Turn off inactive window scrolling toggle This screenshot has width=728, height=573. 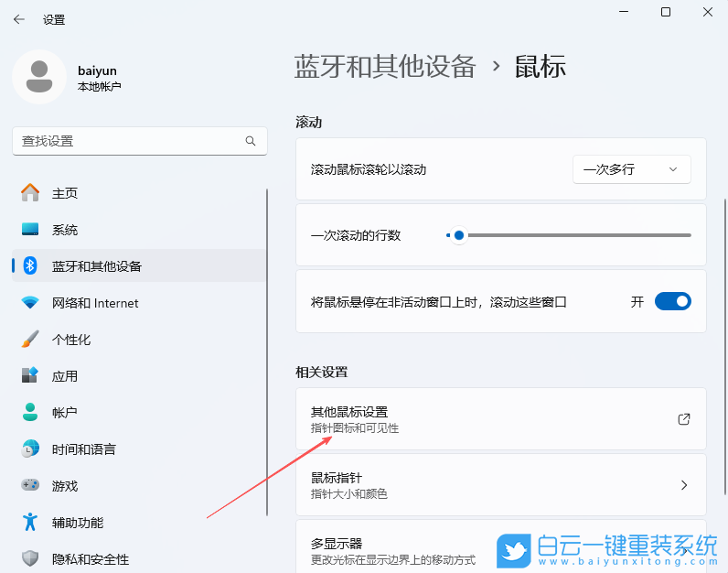point(673,302)
